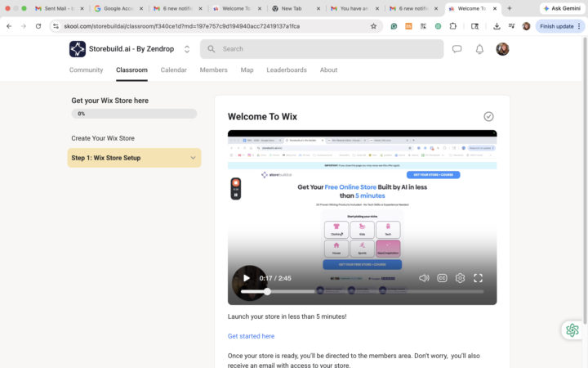Viewport: 588px width, 368px height.
Task: Click the Finish update button
Action: point(557,26)
